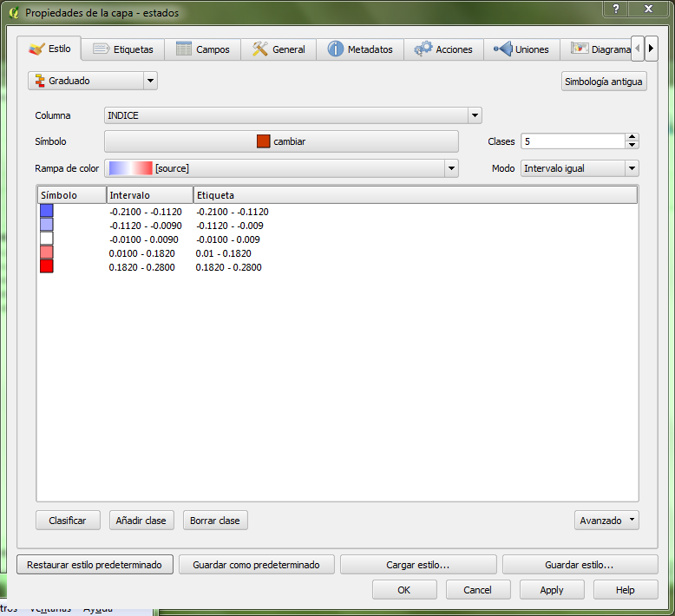Image resolution: width=675 pixels, height=616 pixels.
Task: Click the cambiar symbol button
Action: (281, 141)
